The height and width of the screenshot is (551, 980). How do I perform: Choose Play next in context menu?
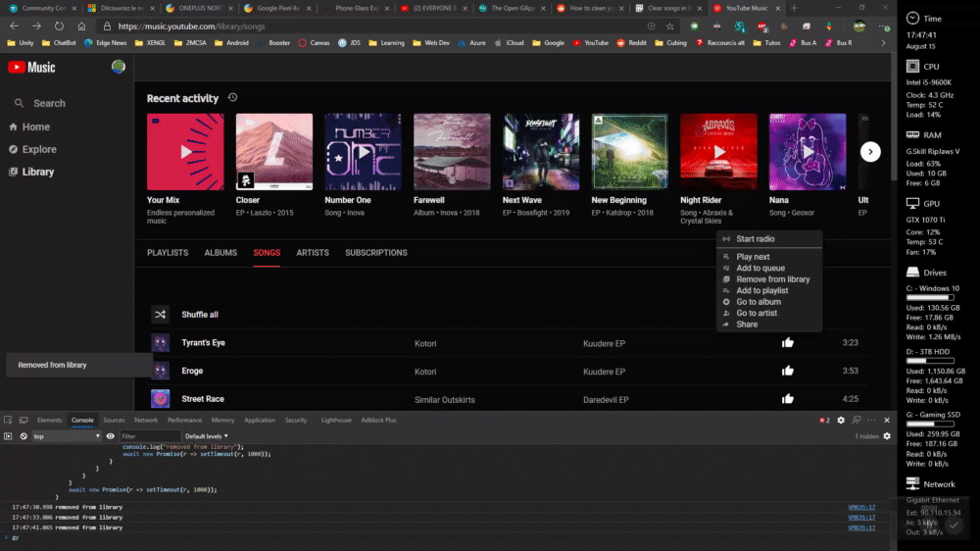769,257
